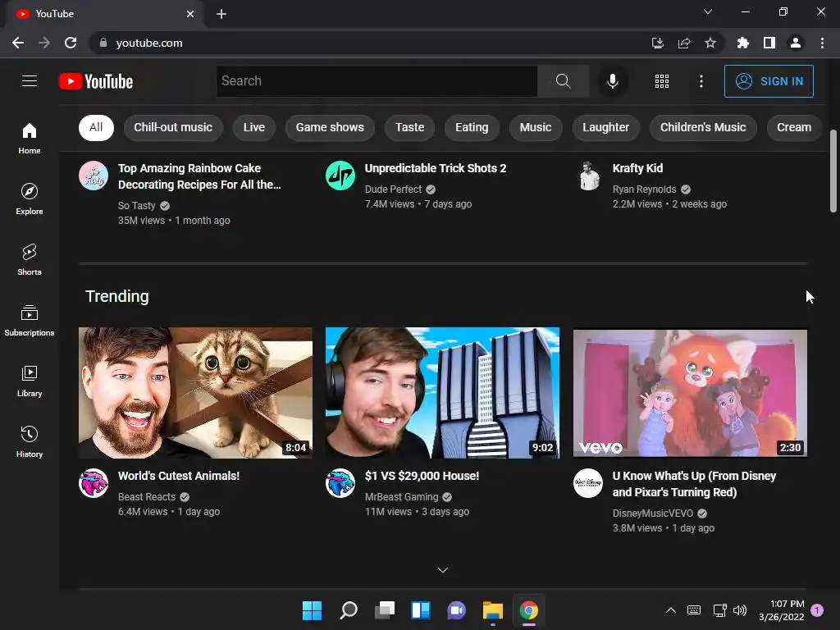Click the SIGN IN button
Screen dimensions: 840x630
(x=769, y=81)
